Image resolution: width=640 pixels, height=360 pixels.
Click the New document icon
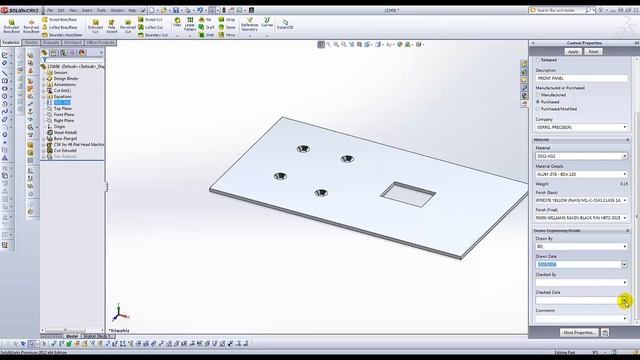tap(151, 10)
